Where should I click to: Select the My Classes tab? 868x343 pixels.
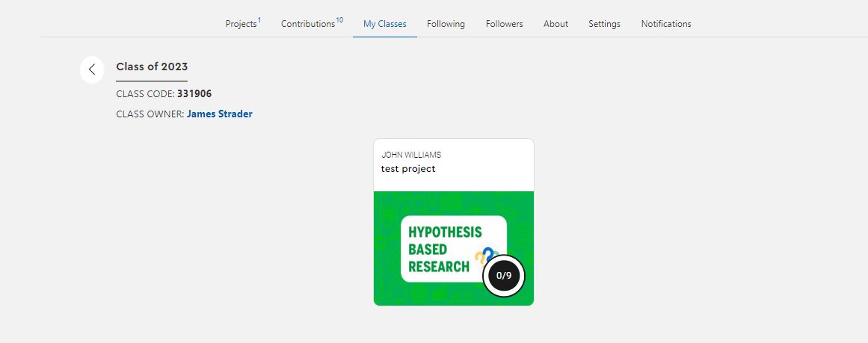click(385, 24)
